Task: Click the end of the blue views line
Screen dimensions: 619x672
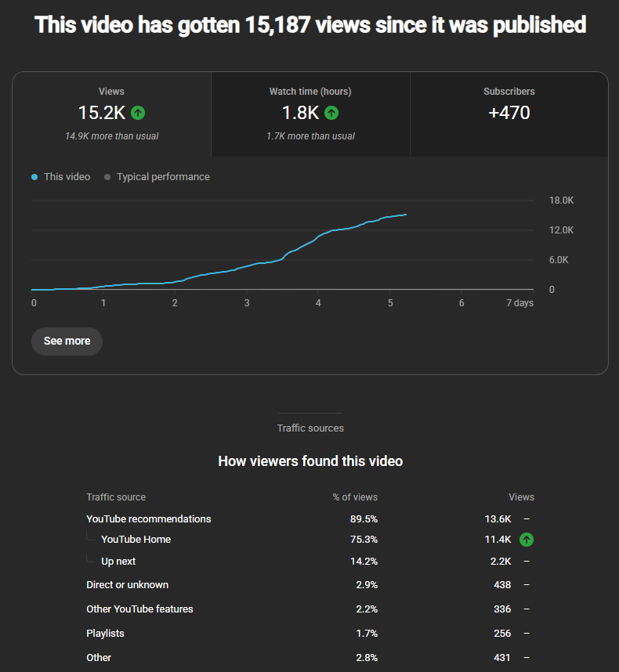Action: (406, 215)
